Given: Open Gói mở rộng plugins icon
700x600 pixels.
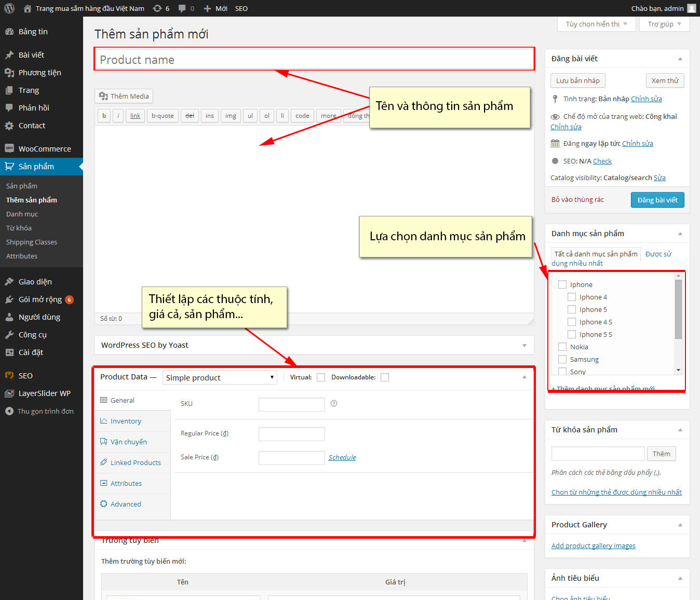Looking at the screenshot, I should click(9, 299).
